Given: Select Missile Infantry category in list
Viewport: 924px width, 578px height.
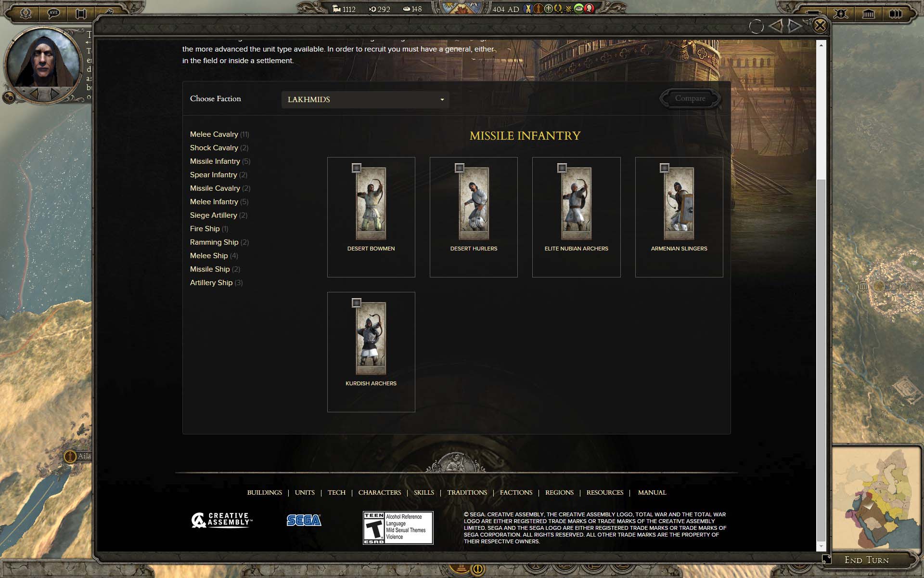Looking at the screenshot, I should click(220, 161).
